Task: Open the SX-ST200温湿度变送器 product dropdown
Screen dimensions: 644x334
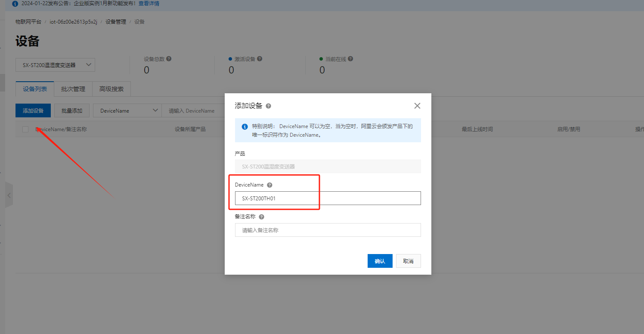Action: point(55,65)
